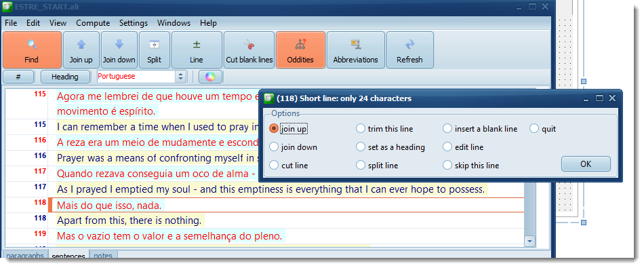Toggle the Oddities toolbar button
The image size is (644, 268).
coord(300,50)
